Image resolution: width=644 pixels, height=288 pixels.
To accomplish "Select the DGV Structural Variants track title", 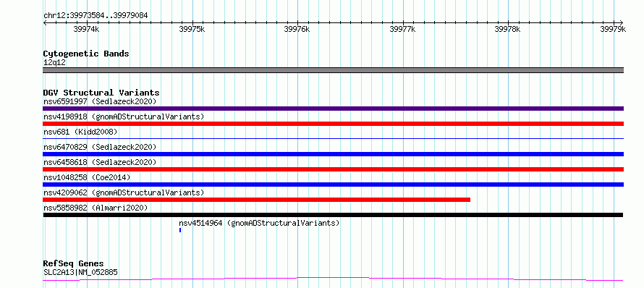I will [101, 93].
